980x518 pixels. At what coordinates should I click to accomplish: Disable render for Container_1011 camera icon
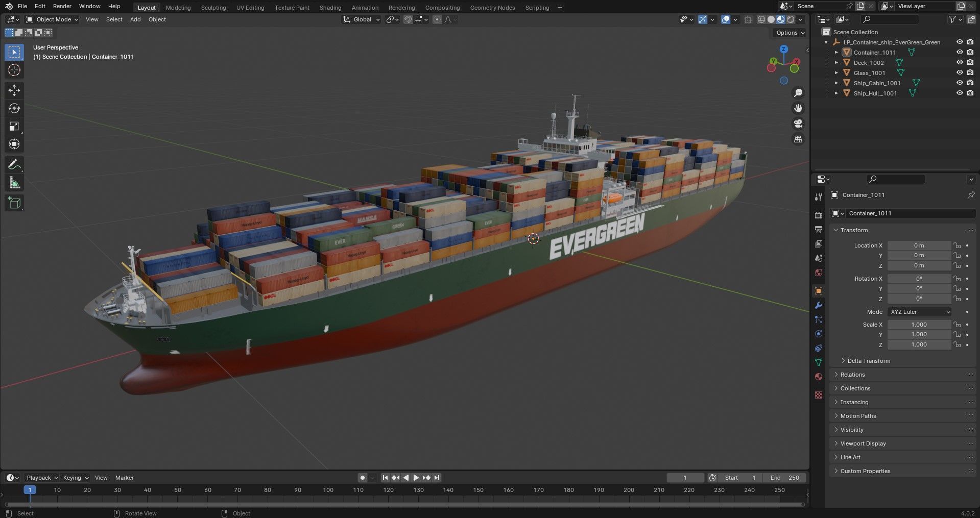pyautogui.click(x=970, y=52)
